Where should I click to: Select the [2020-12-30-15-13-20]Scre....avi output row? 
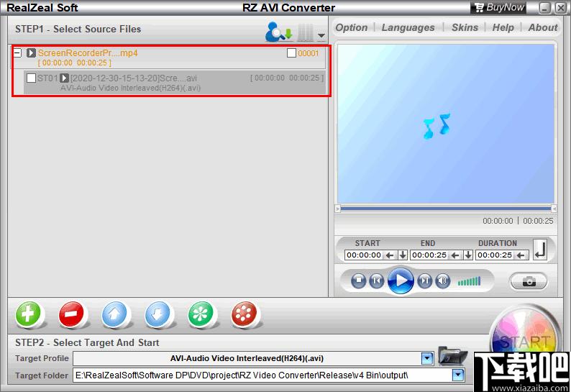pos(175,82)
